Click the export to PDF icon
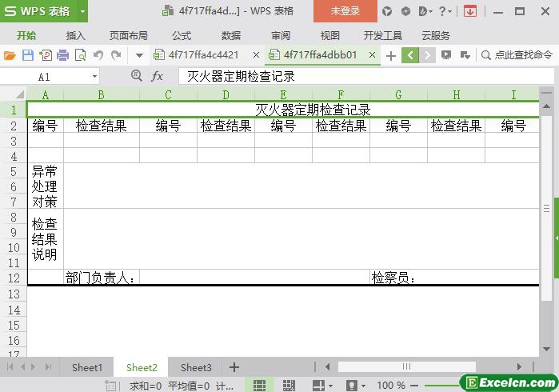559x392 pixels. click(x=46, y=55)
